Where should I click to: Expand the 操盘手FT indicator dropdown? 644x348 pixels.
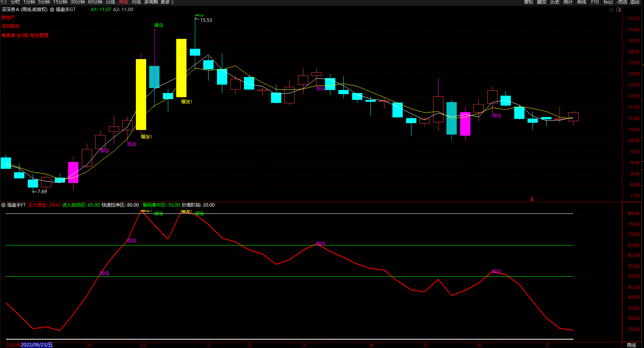[x=3, y=205]
